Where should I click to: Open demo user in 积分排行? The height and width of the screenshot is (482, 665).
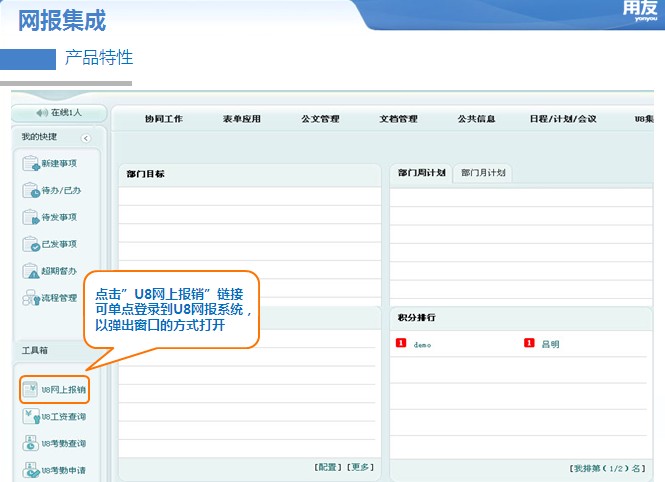(x=422, y=345)
